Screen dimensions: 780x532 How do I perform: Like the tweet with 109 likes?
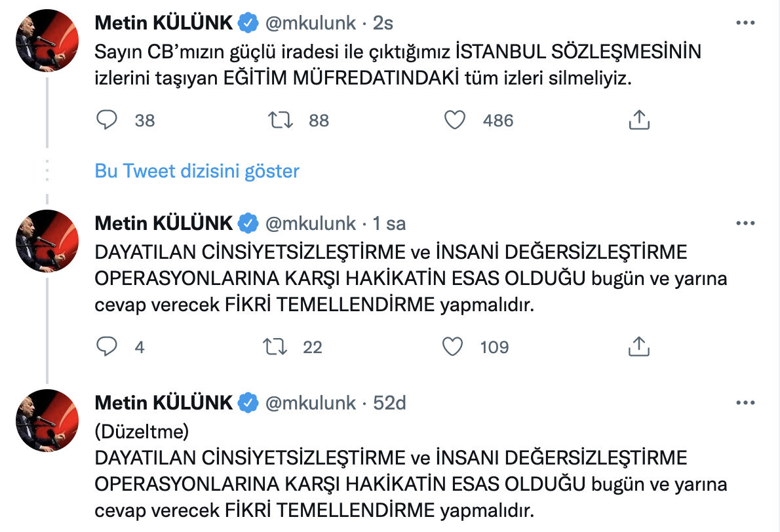tap(454, 347)
